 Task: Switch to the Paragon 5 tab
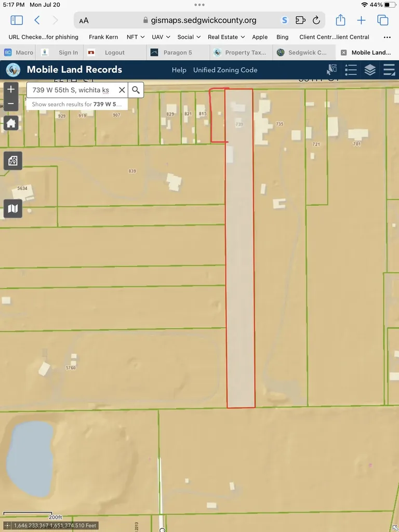(x=178, y=52)
